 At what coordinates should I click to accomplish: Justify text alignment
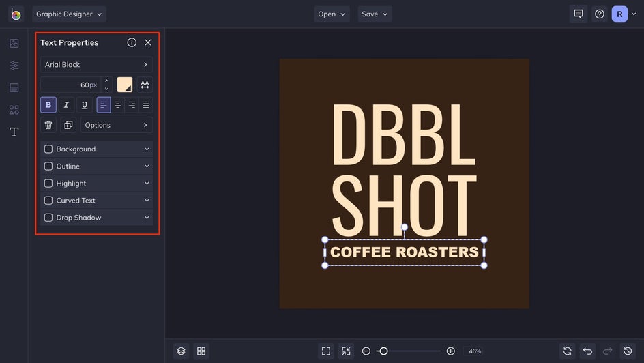pos(146,104)
